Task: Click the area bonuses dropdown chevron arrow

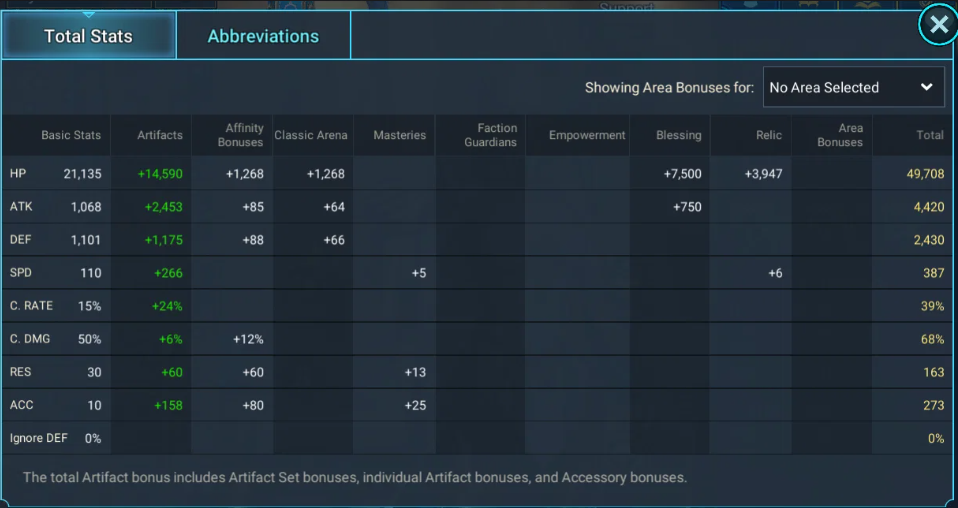Action: pyautogui.click(x=926, y=87)
